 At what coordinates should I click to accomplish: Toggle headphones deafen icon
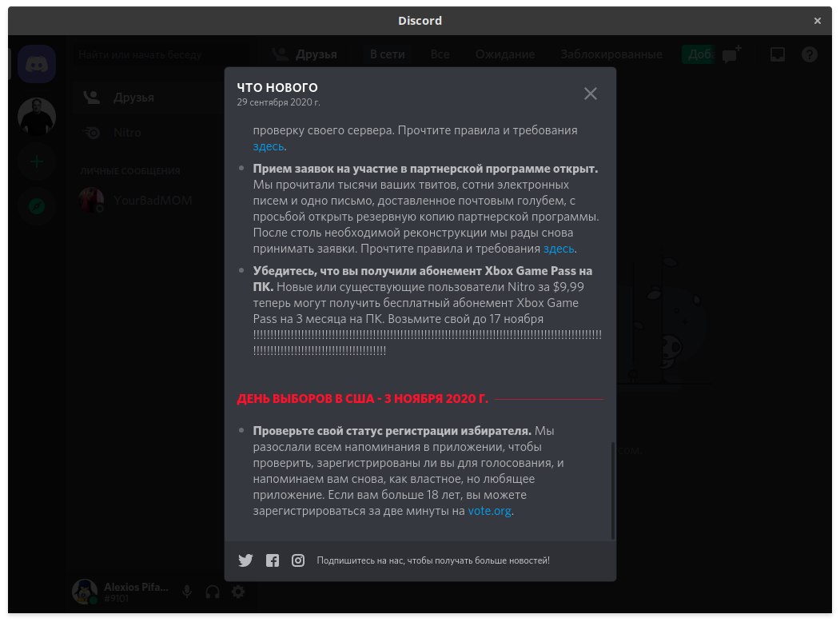[x=213, y=592]
